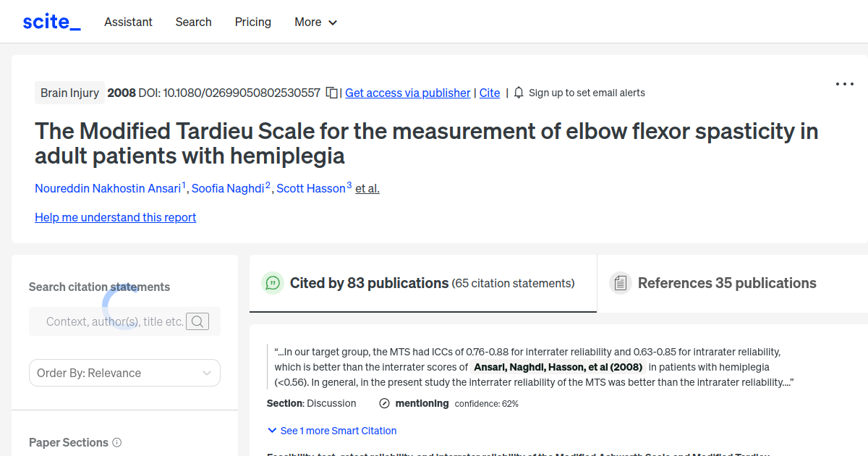Click Help me understand this report

[x=115, y=217]
